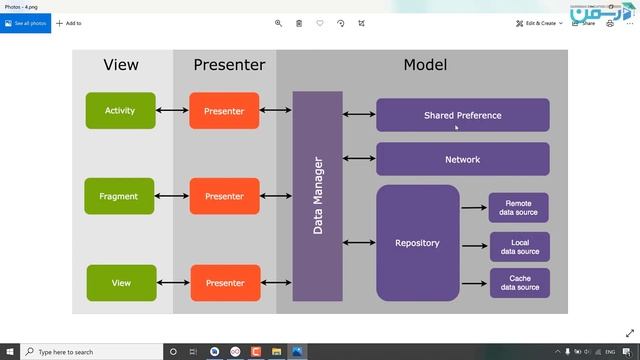Click the Add to button
The image size is (640, 360).
point(69,23)
